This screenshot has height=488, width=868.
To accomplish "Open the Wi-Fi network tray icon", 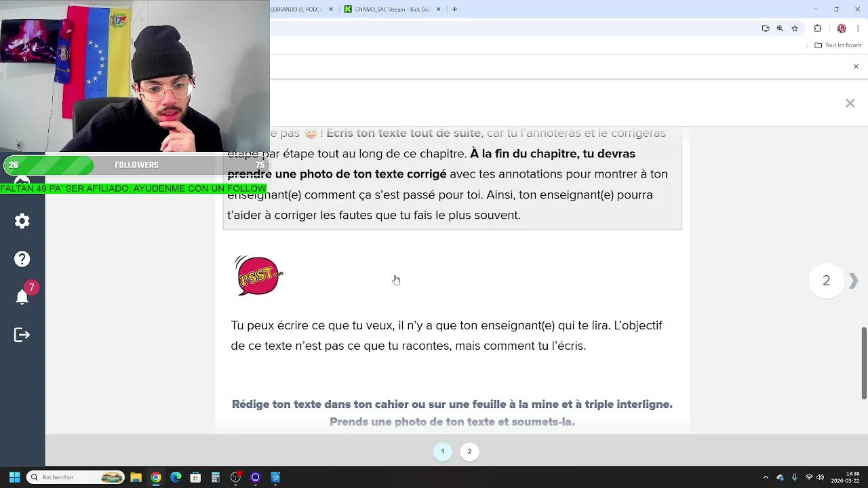I will [809, 477].
